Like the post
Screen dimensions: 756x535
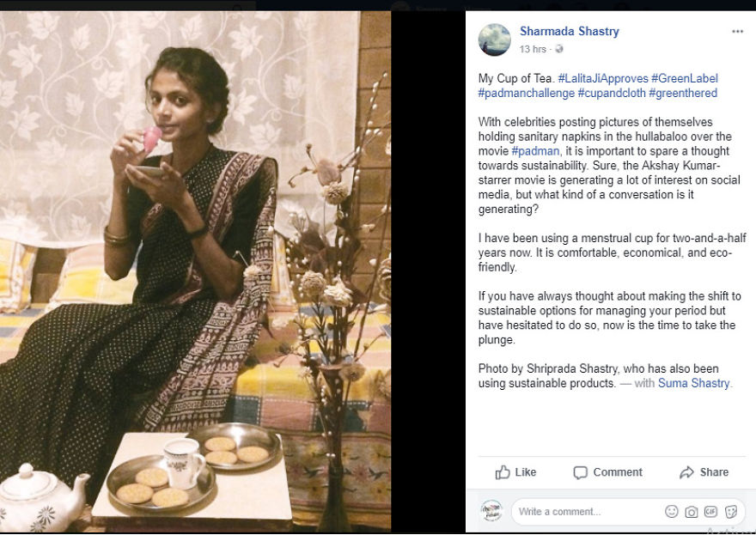tap(515, 472)
